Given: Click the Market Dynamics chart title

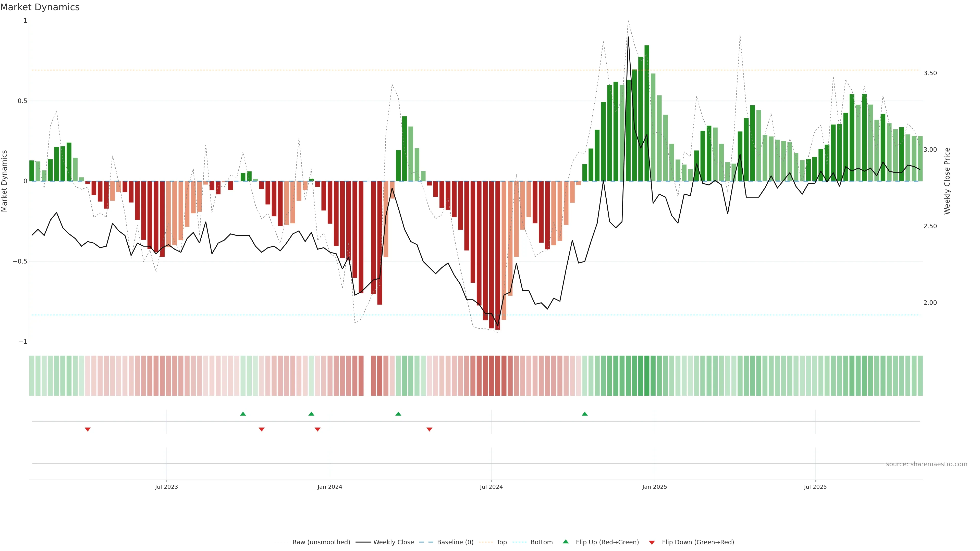Looking at the screenshot, I should [40, 7].
